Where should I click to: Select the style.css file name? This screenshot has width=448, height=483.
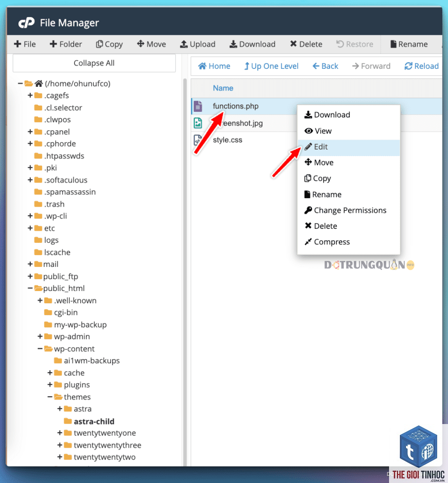228,140
